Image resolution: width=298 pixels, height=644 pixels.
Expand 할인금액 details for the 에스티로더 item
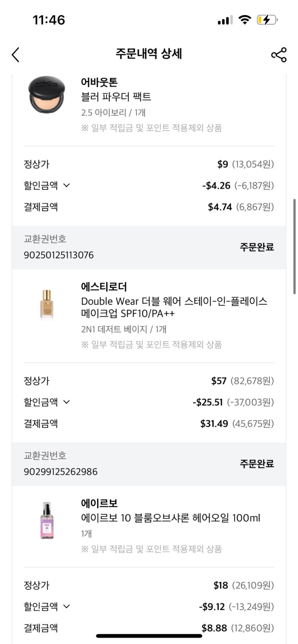67,402
